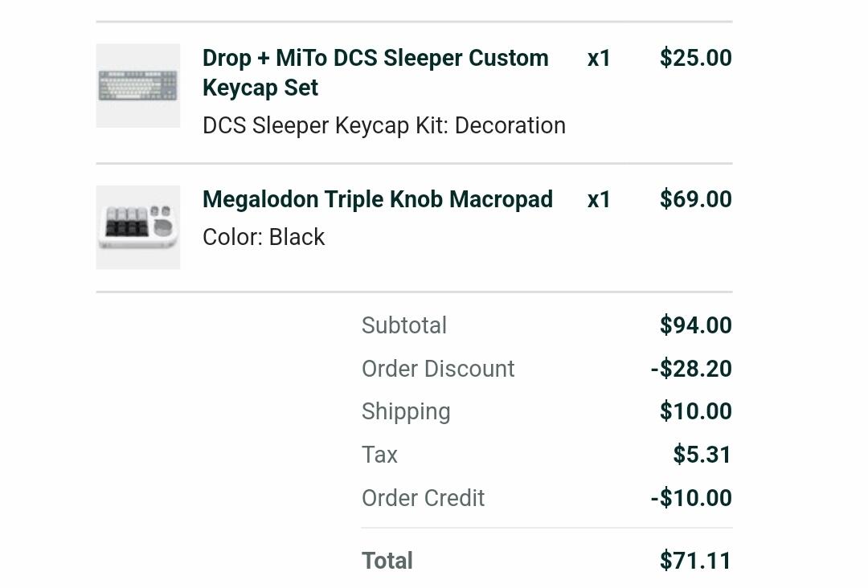This screenshot has height=588, width=868.
Task: Click the $25.00 keycap set price
Action: point(696,58)
